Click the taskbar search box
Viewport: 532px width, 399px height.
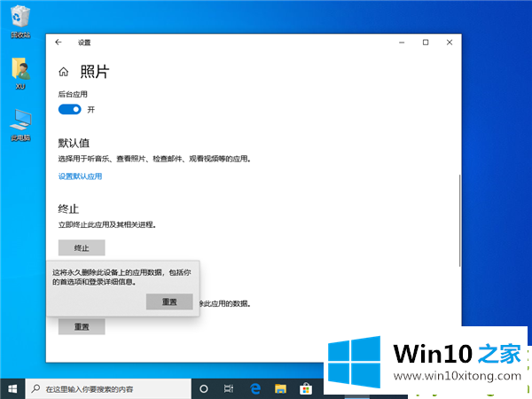click(x=108, y=389)
